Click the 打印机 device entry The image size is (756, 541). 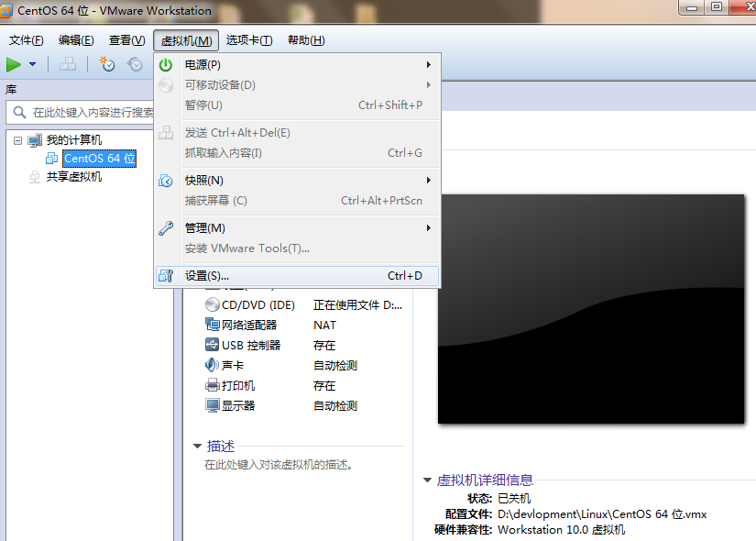point(238,386)
